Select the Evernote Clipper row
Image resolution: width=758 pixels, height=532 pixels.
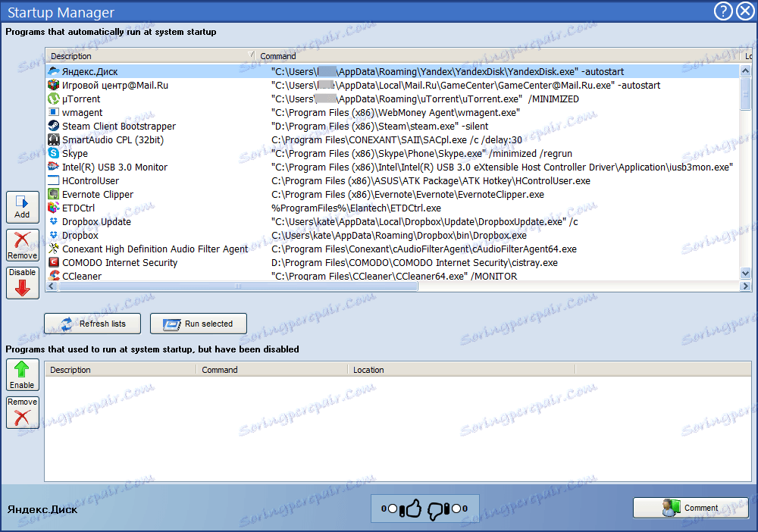coord(393,194)
